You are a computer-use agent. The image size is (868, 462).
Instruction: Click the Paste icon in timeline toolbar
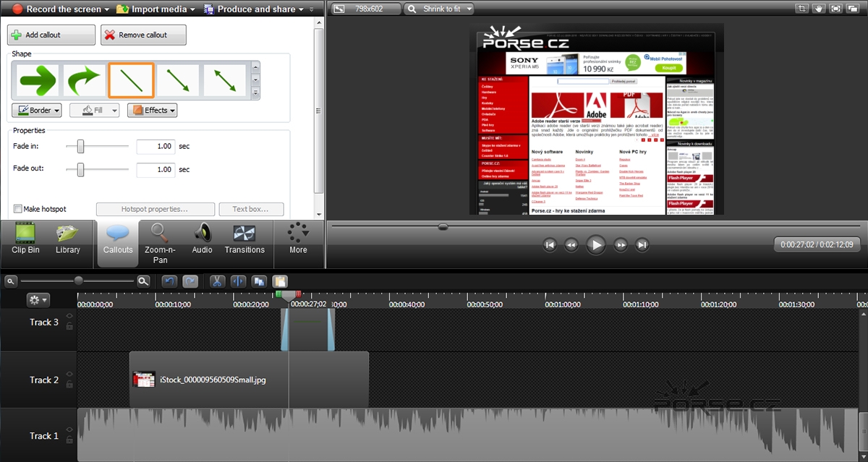click(x=280, y=281)
